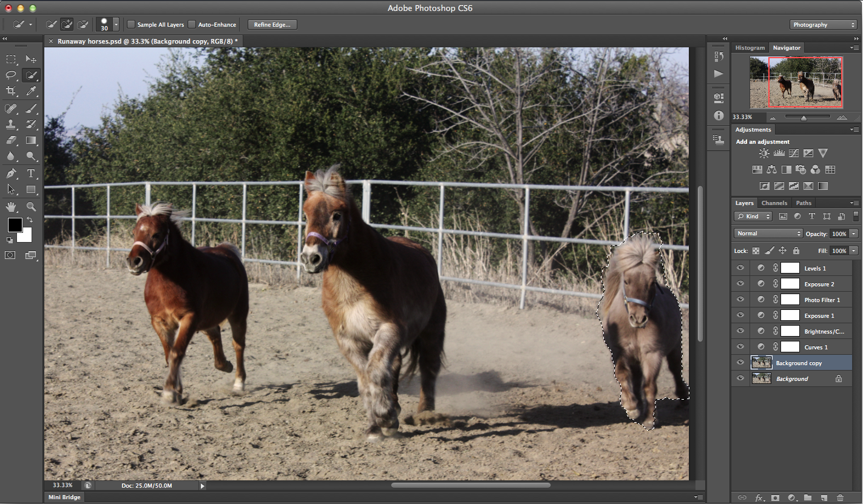This screenshot has height=504, width=863.
Task: Add a Curves adjustment from Adjustments panel
Action: (794, 153)
